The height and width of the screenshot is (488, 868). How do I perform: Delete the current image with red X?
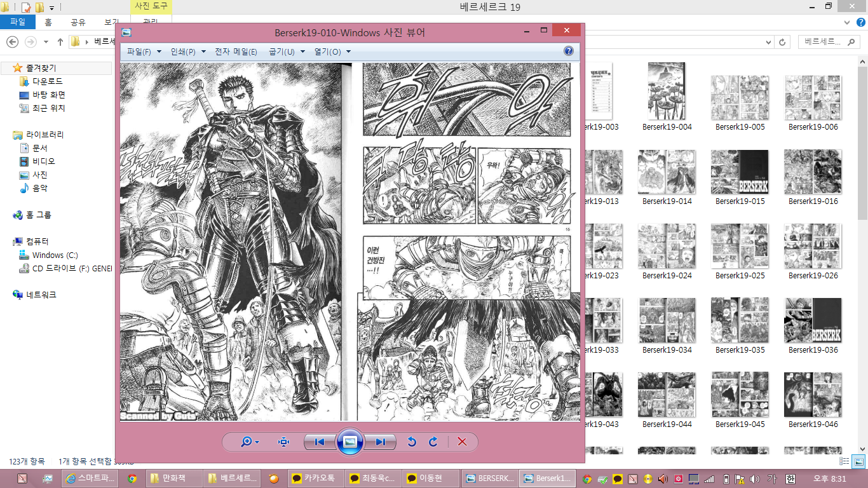[462, 442]
